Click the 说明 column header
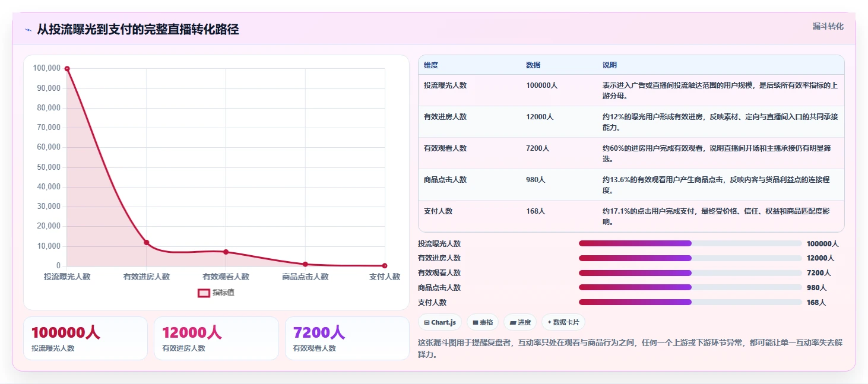 (x=610, y=65)
